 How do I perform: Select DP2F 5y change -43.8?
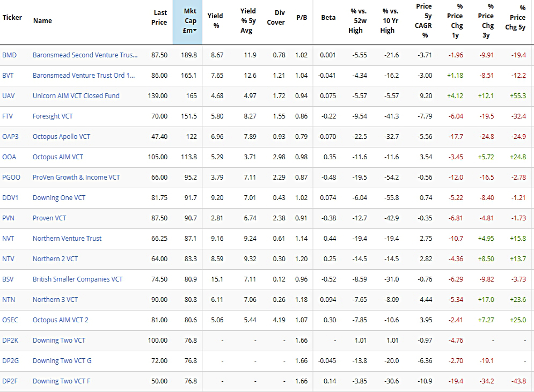tap(518, 381)
